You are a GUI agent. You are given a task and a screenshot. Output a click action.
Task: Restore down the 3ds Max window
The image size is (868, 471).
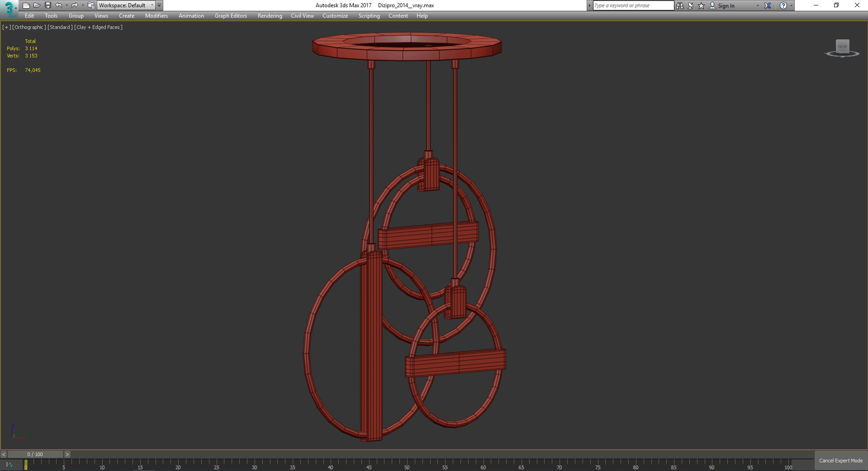pos(836,5)
